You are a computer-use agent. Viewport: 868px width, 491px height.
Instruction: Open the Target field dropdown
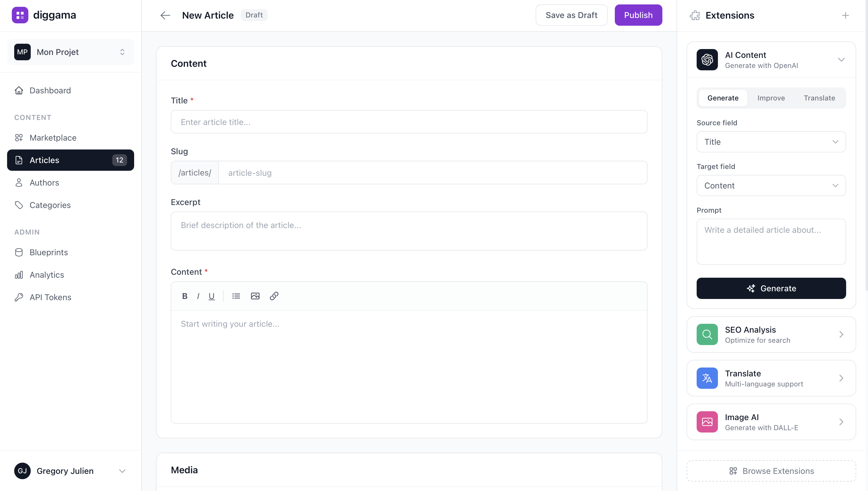tap(771, 186)
